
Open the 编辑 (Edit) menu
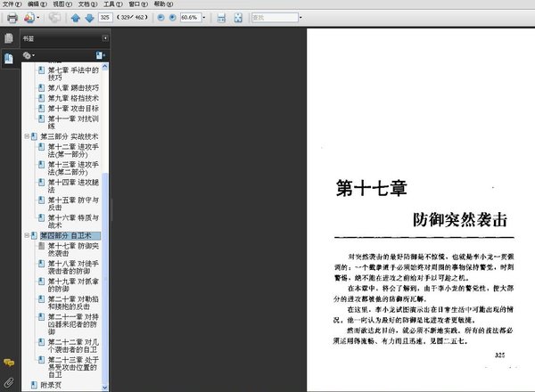pyautogui.click(x=37, y=4)
